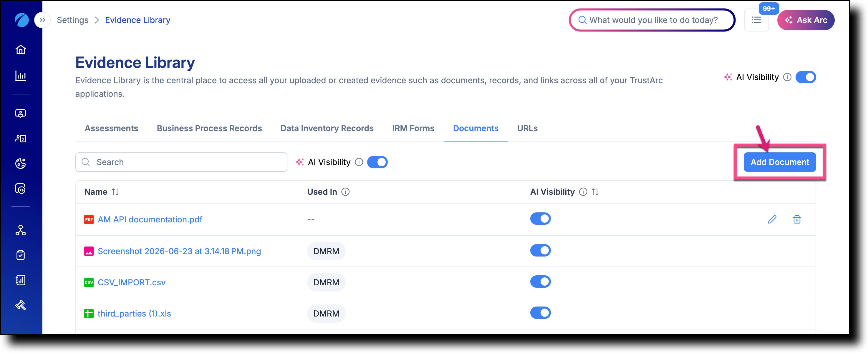868x353 pixels.
Task: Delete AM API documentation.pdf with trash icon
Action: tap(797, 219)
